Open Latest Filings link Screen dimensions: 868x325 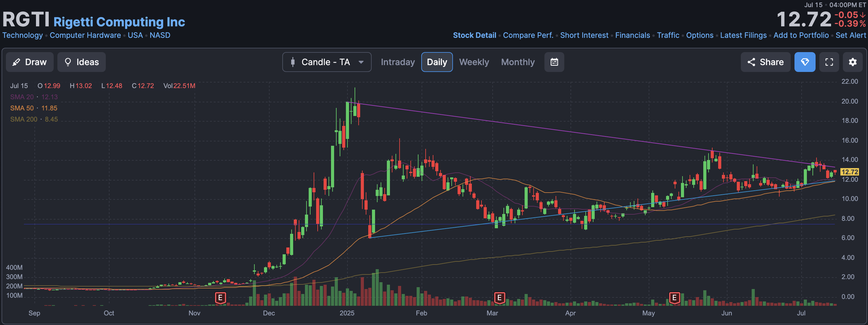pos(743,35)
